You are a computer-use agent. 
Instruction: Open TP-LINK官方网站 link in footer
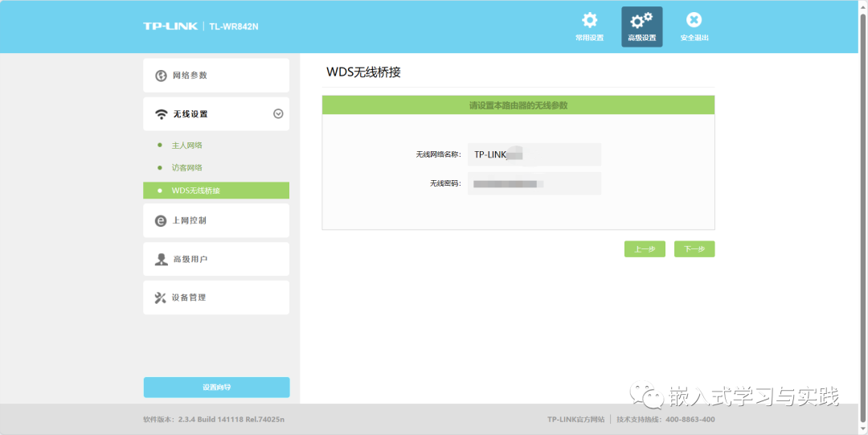point(575,420)
